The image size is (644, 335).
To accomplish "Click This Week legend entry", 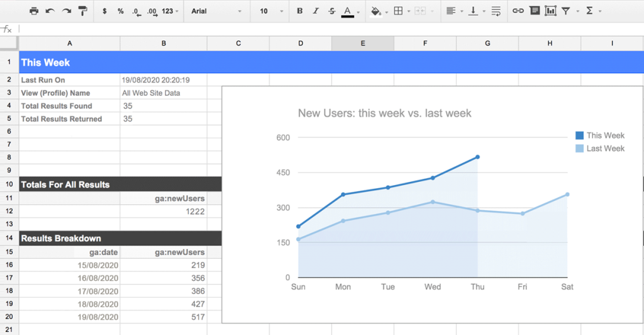I will point(605,135).
